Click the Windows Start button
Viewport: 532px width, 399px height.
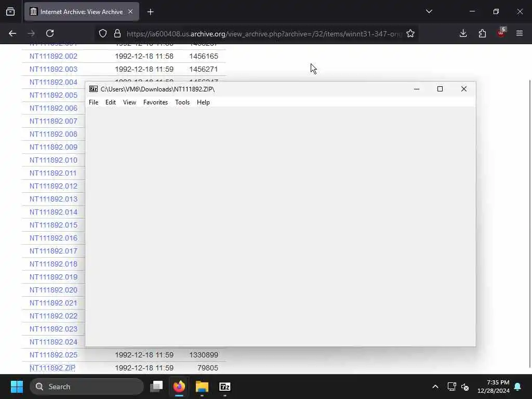pos(17,387)
